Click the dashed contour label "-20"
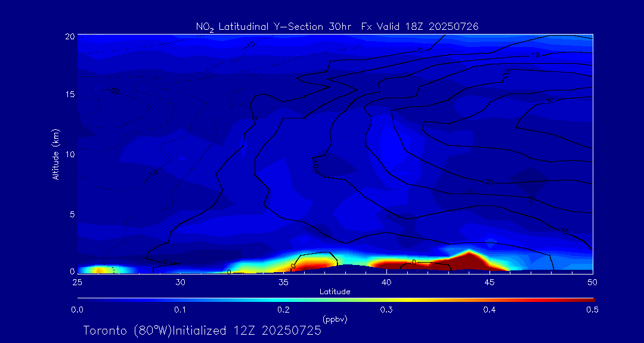644x343 pixels. point(114,92)
